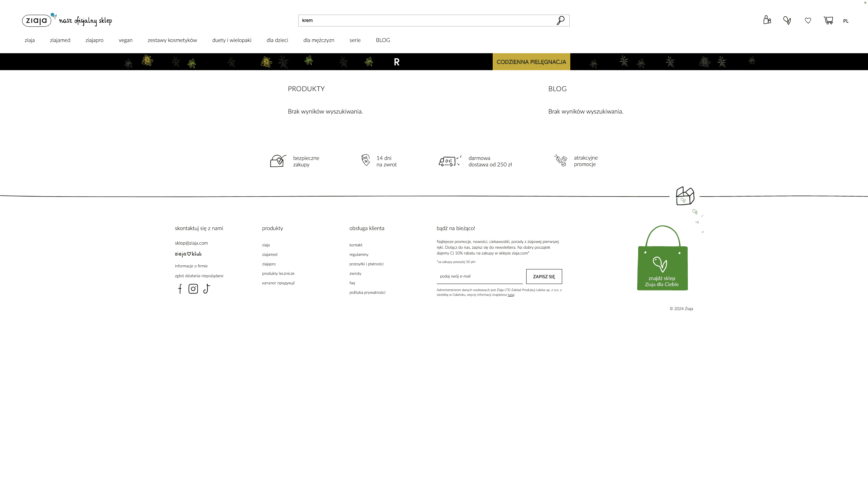Image resolution: width=868 pixels, height=488 pixels.
Task: Click the Ziaja leaf icon in header
Action: [x=787, y=21]
